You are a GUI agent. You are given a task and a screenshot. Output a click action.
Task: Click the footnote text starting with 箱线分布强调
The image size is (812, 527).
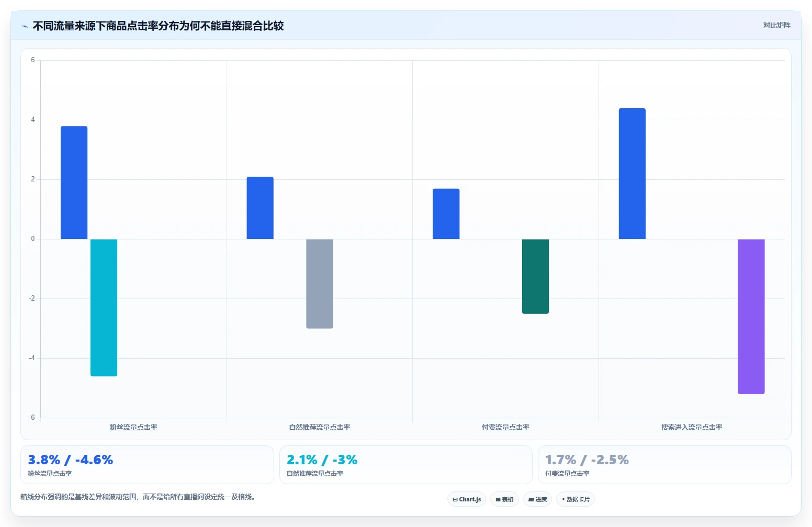click(139, 497)
